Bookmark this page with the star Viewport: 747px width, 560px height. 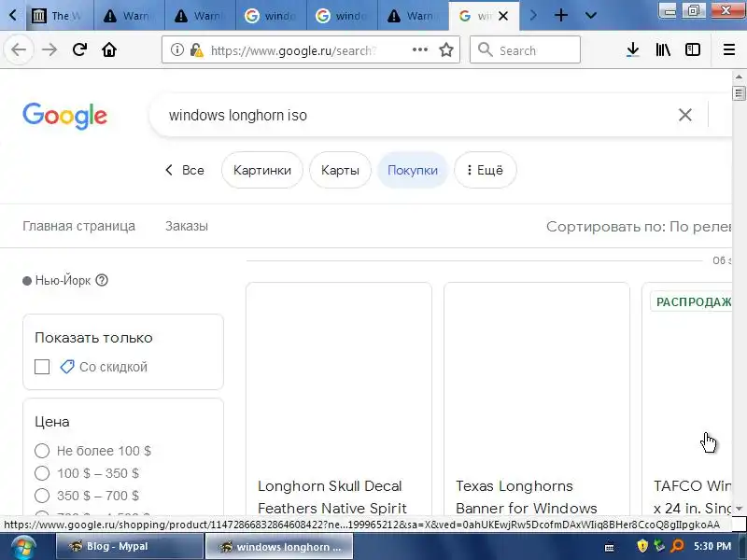pyautogui.click(x=446, y=49)
